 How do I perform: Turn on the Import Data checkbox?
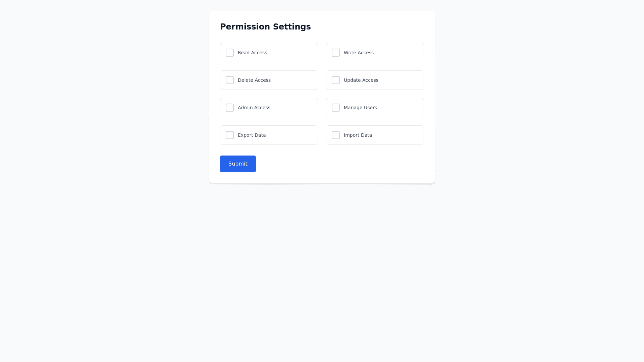point(336,135)
